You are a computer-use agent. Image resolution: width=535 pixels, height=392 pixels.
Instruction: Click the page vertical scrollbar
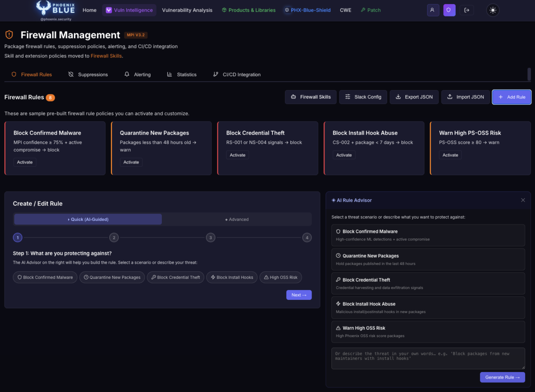point(529,74)
